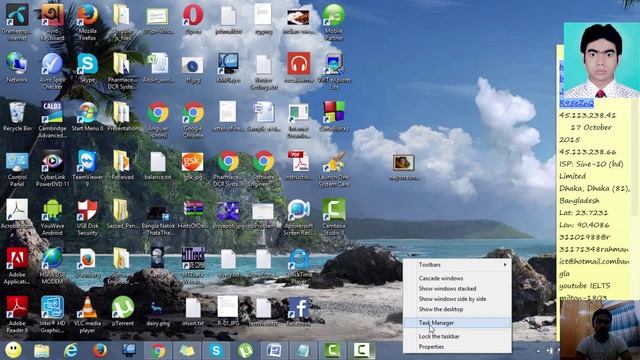Open Mobile Partner desktop shortcut
The width and height of the screenshot is (640, 360).
click(x=334, y=22)
